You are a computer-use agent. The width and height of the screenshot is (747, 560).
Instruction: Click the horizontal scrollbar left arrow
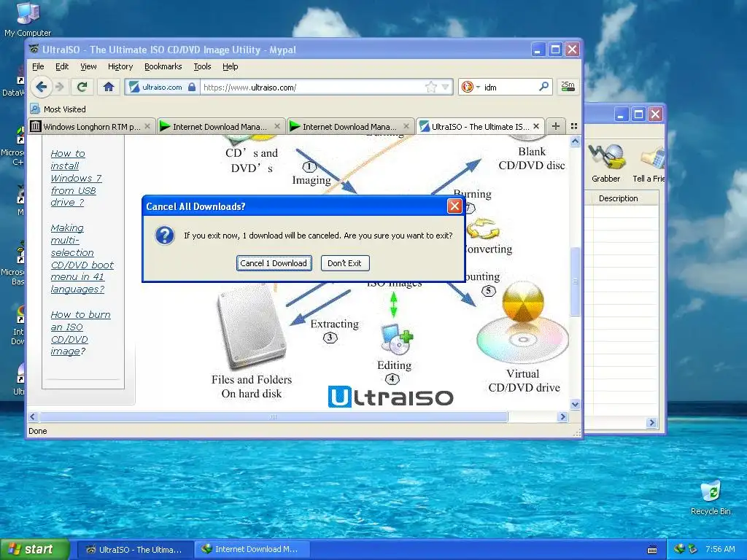[32, 416]
